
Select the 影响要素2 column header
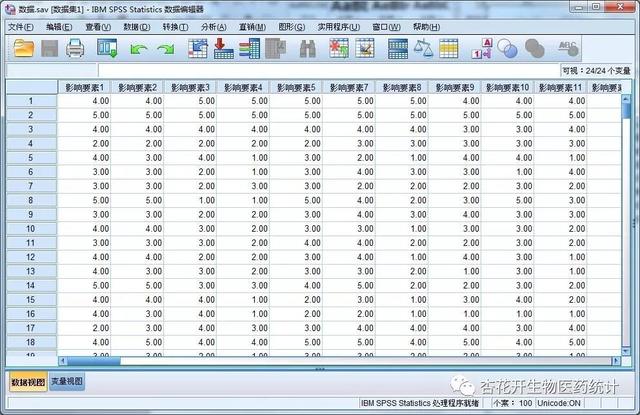point(137,87)
